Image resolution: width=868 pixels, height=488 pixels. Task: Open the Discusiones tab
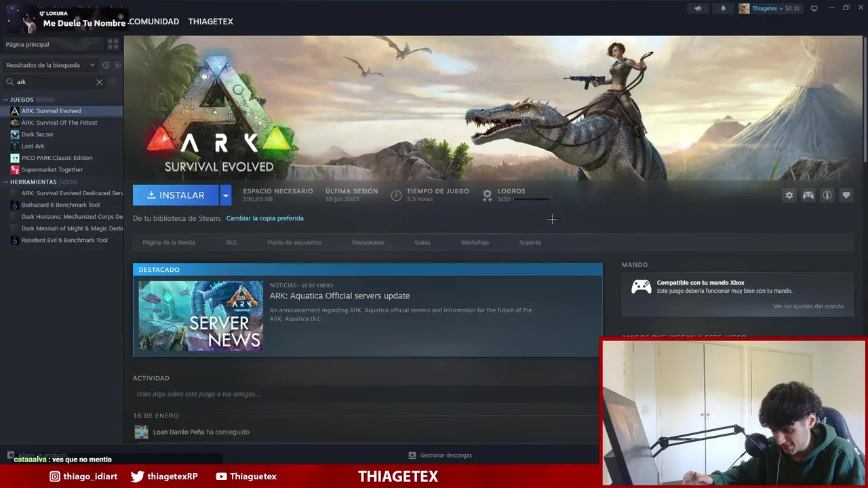368,243
